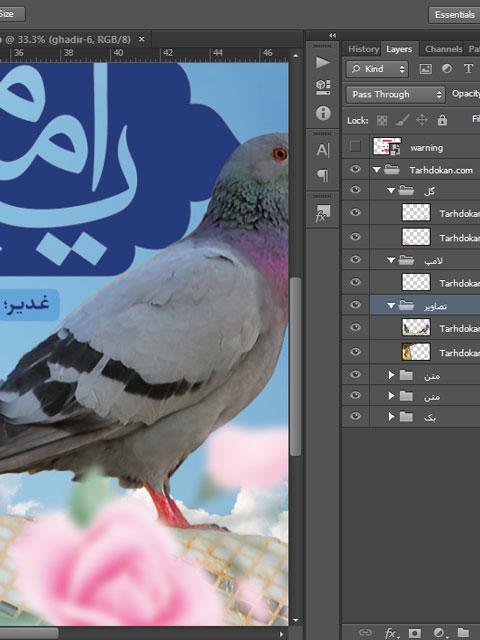The width and height of the screenshot is (480, 640).
Task: Create new adjustment layer icon
Action: (439, 633)
